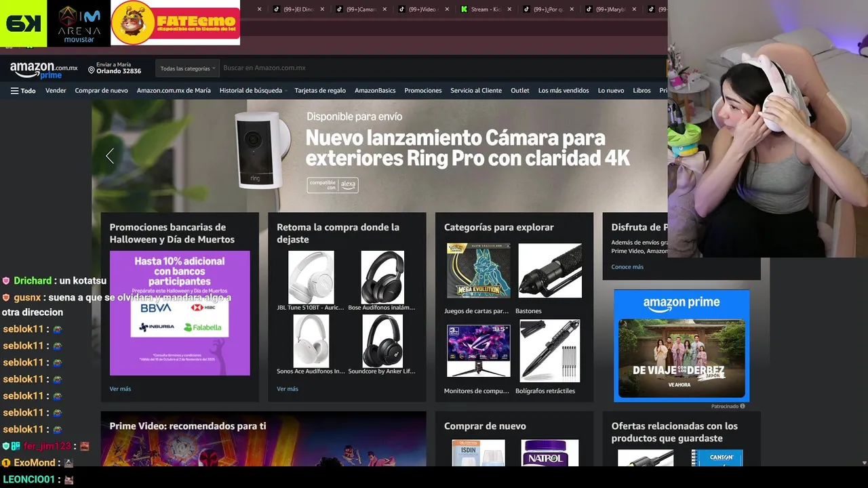Click the info icon beside Patrocinado
868x488 pixels.
point(743,406)
